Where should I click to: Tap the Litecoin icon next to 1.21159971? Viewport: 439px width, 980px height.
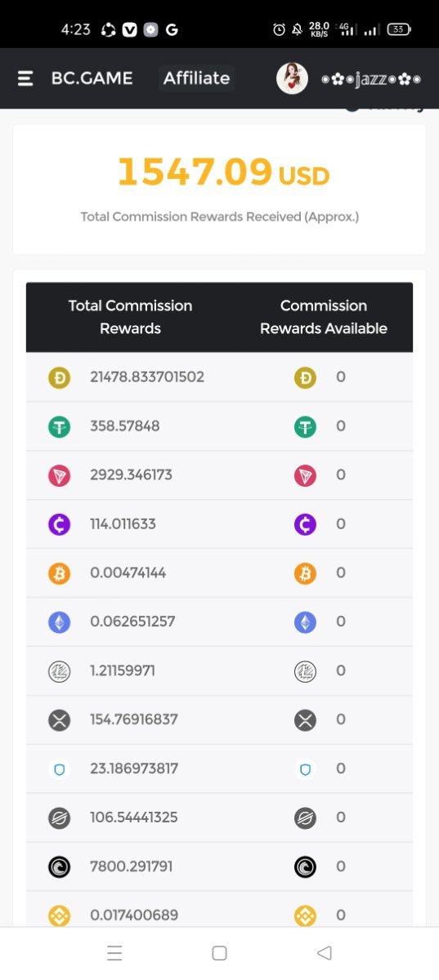[x=59, y=671]
